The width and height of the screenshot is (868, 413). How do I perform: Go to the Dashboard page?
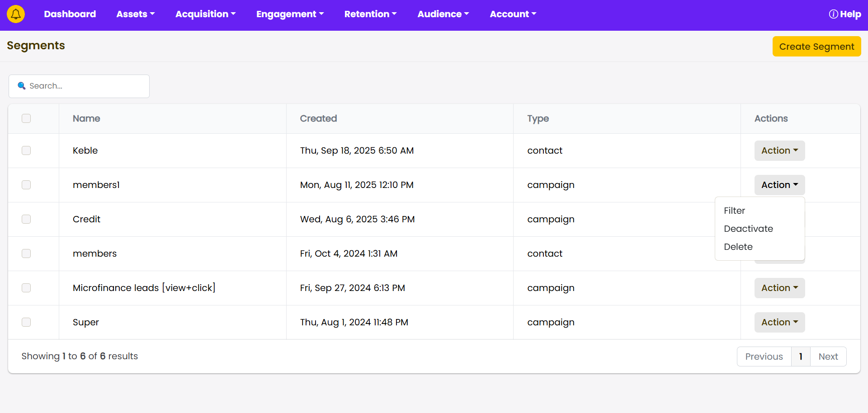[x=70, y=14]
